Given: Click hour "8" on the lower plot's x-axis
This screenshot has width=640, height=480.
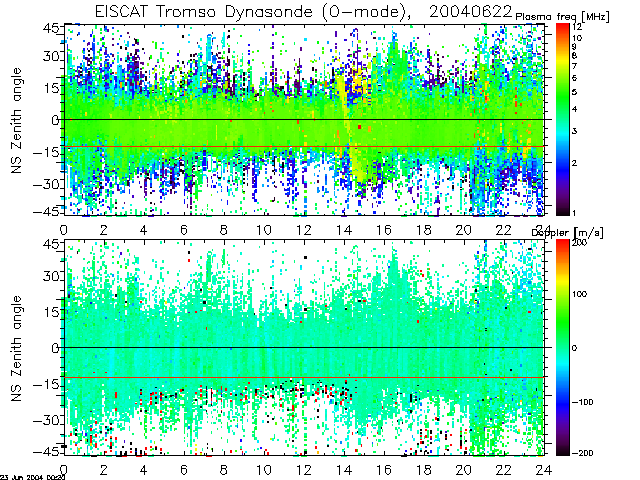Looking at the screenshot, I should [x=224, y=470].
